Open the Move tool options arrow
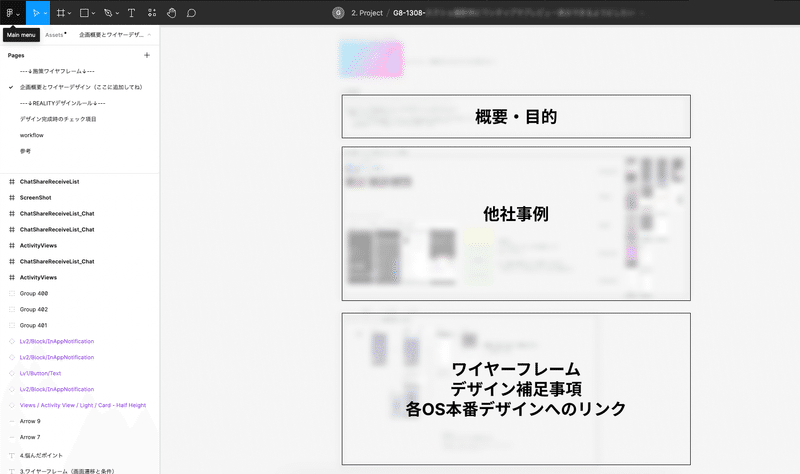Screen dimensions: 800x474 click(45, 13)
